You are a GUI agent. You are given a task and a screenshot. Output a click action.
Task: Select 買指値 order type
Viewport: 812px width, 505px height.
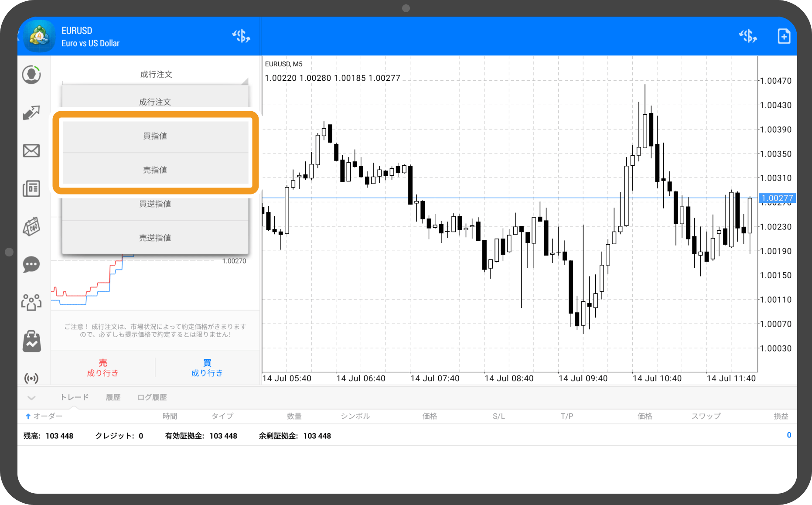click(155, 136)
